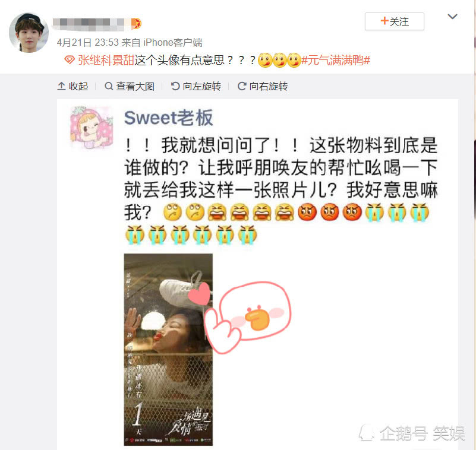Click the magnifier icon for large view
Viewport: 476px width, 450px height.
(109, 87)
